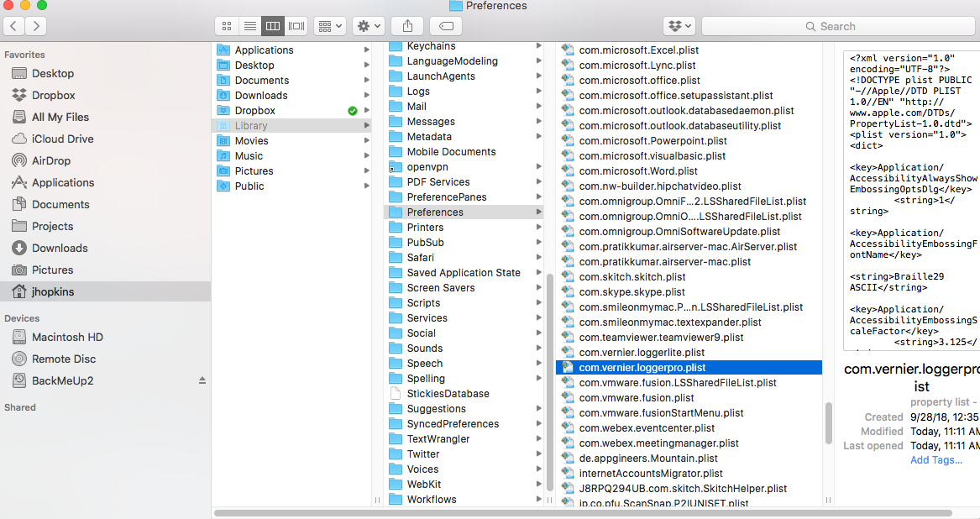
Task: Open the item arrangement dropdown
Action: coord(330,26)
